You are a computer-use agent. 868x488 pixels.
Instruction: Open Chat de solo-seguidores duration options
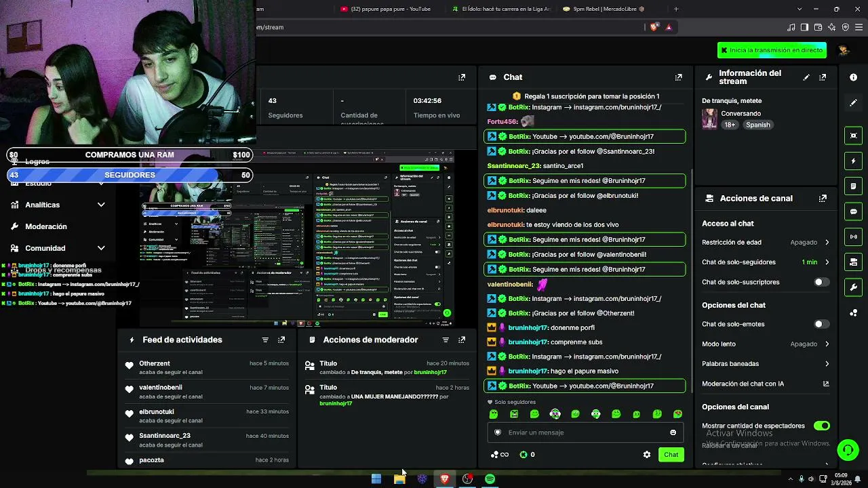(x=766, y=262)
